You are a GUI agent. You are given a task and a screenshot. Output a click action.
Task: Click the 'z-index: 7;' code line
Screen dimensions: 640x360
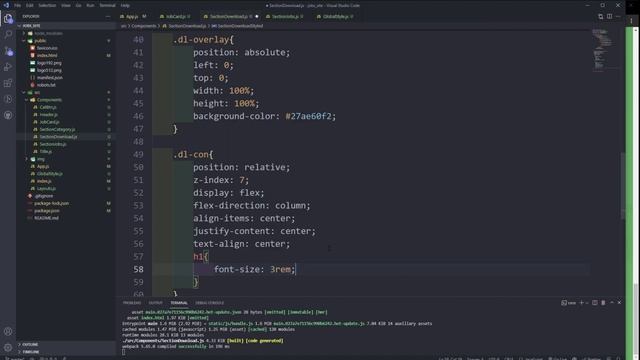(221, 180)
